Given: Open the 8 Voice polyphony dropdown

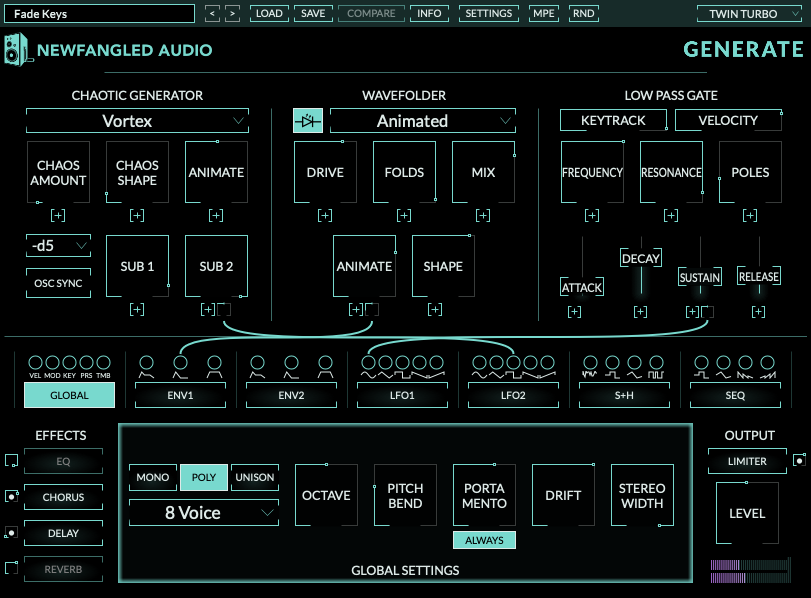Looking at the screenshot, I should [203, 513].
